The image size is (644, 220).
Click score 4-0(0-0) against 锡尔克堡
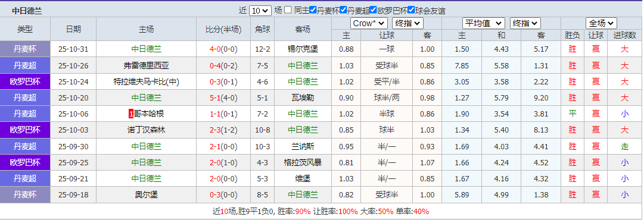[x=223, y=49]
